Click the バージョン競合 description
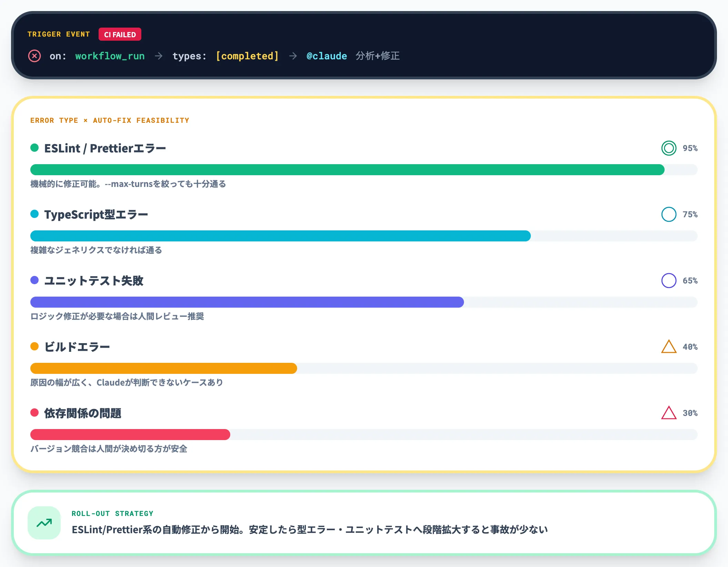Viewport: 728px width, 567px height. pyautogui.click(x=109, y=449)
